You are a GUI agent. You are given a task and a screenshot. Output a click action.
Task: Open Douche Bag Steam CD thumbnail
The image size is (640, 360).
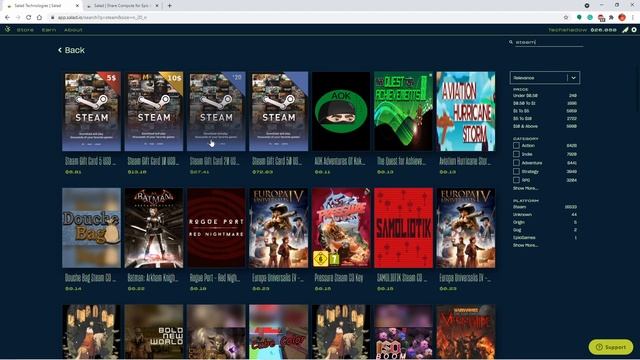click(91, 228)
